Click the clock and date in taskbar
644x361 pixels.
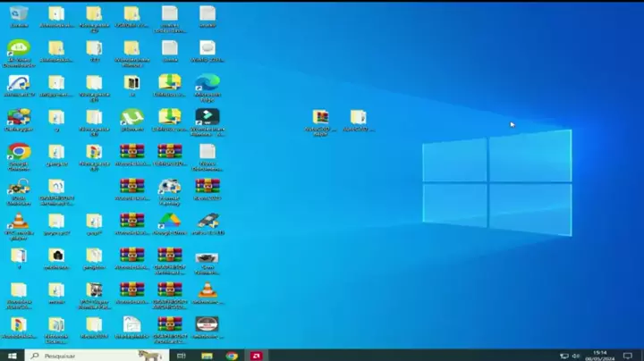click(600, 355)
